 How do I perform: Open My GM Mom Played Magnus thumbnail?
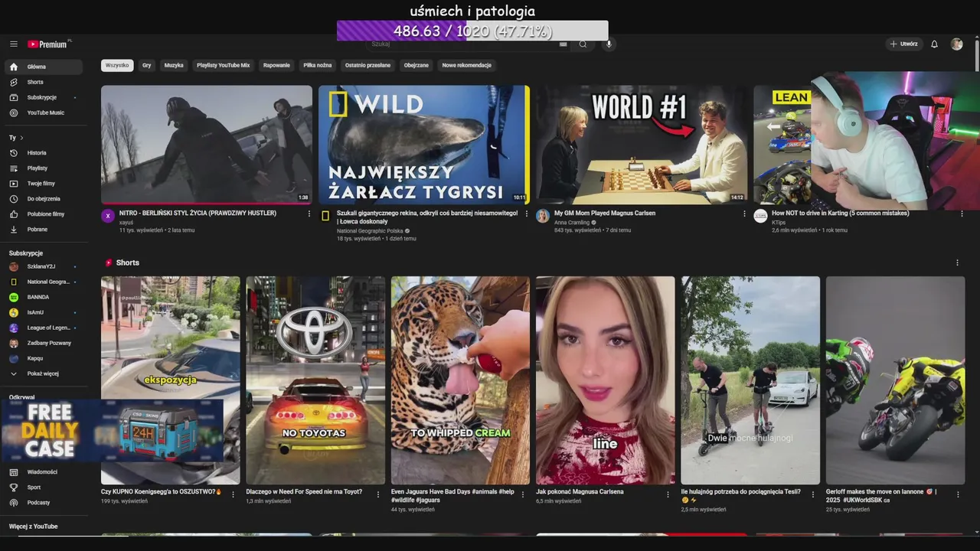click(x=642, y=145)
